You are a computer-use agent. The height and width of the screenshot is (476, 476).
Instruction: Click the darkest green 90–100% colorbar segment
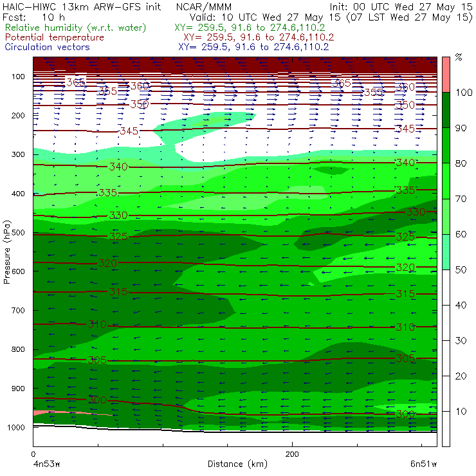446,110
